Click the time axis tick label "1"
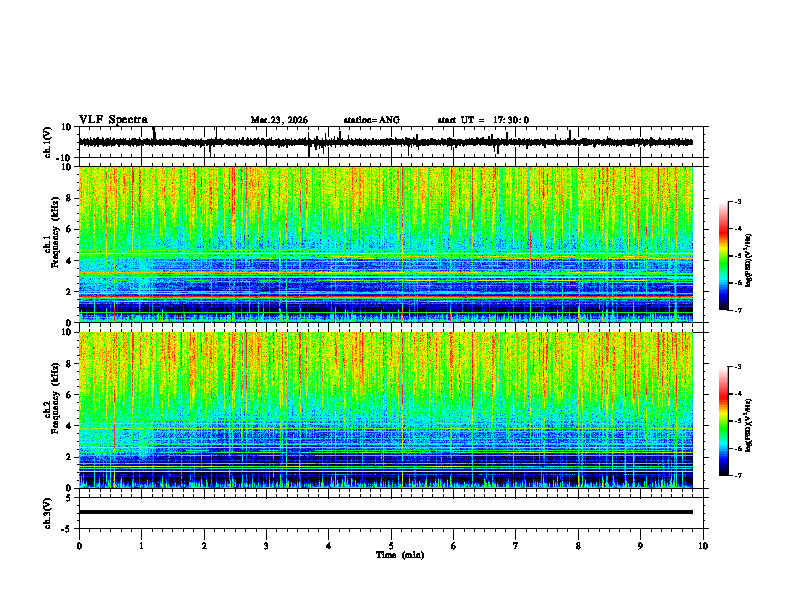The image size is (792, 612). 141,546
